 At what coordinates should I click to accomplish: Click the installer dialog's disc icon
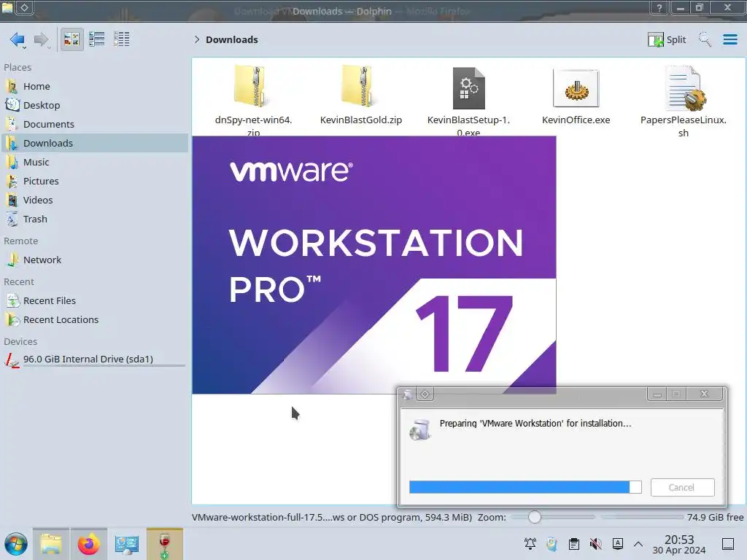click(419, 429)
